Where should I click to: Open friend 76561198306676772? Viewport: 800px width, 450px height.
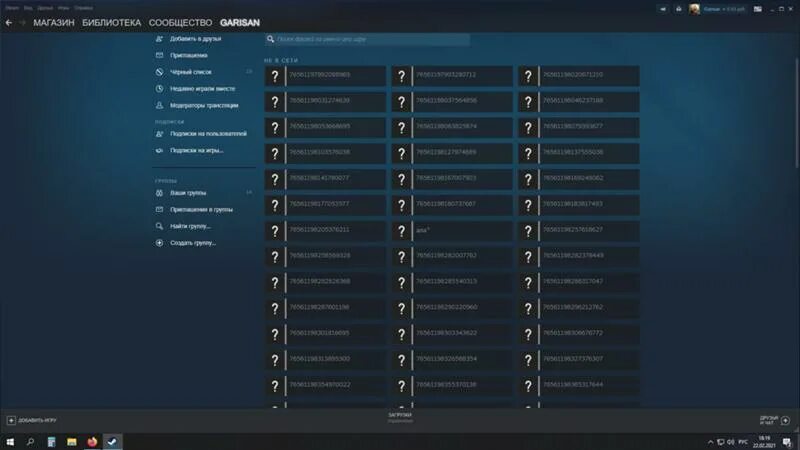pyautogui.click(x=579, y=334)
